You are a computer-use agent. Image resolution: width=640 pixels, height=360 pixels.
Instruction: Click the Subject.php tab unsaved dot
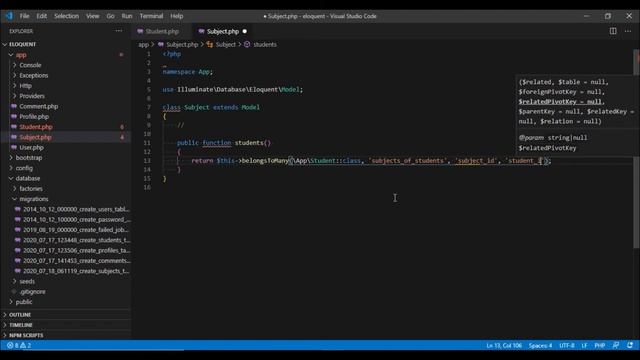[x=244, y=31]
